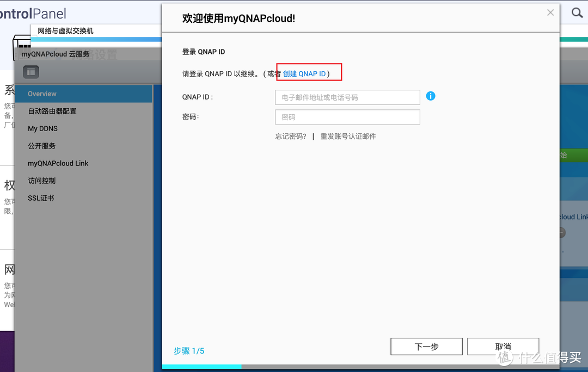Click the 网络与虚拟交换机 window title

(x=65, y=31)
